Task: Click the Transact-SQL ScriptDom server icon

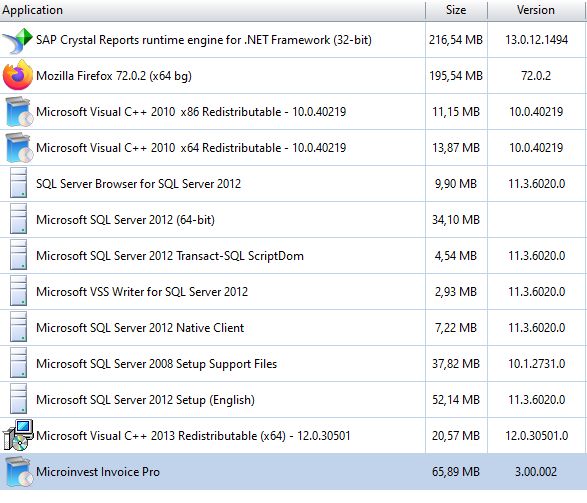Action: 18,255
